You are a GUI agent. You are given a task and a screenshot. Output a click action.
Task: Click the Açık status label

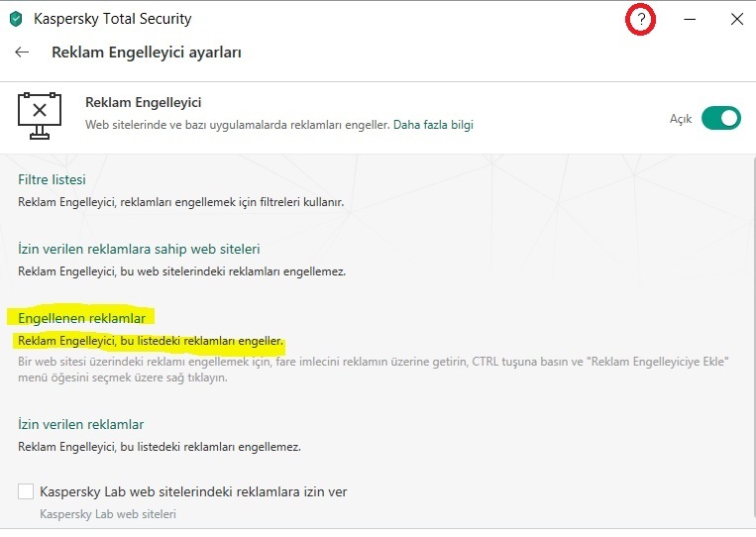[x=681, y=119]
